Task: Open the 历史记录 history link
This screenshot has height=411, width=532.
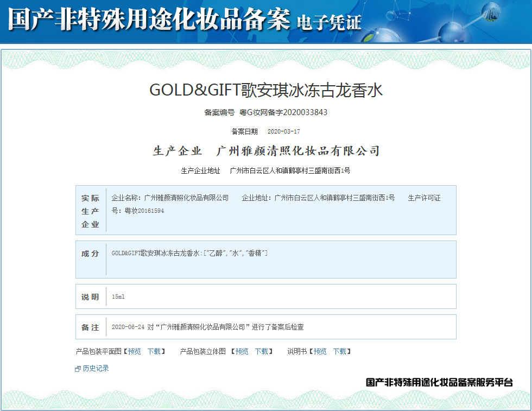Action: tap(96, 368)
